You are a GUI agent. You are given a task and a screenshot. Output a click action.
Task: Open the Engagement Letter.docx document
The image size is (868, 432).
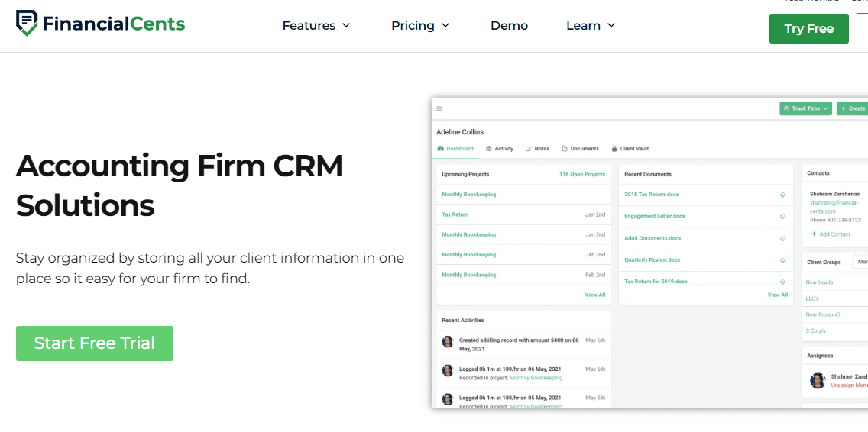point(654,216)
